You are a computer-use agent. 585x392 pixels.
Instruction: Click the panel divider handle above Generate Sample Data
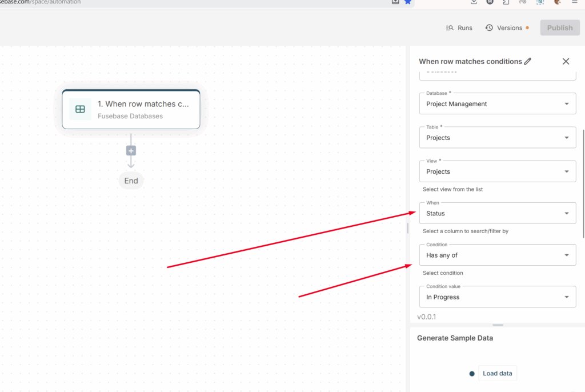coord(498,325)
